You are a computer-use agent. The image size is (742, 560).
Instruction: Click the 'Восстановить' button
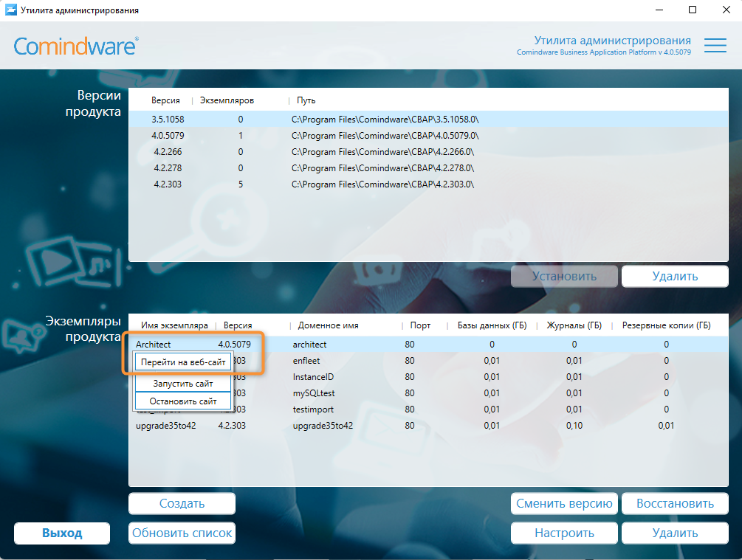[x=675, y=503]
